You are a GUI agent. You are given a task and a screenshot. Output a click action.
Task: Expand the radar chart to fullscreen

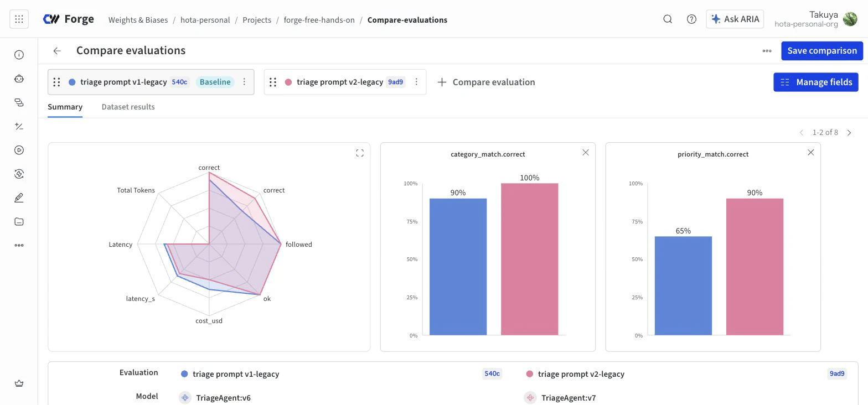[x=360, y=153]
